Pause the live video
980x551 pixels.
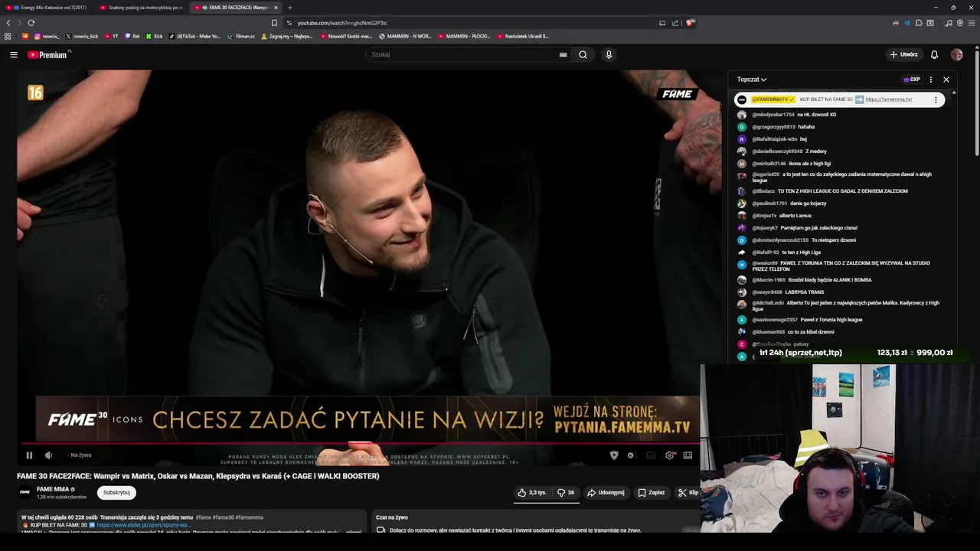[29, 455]
